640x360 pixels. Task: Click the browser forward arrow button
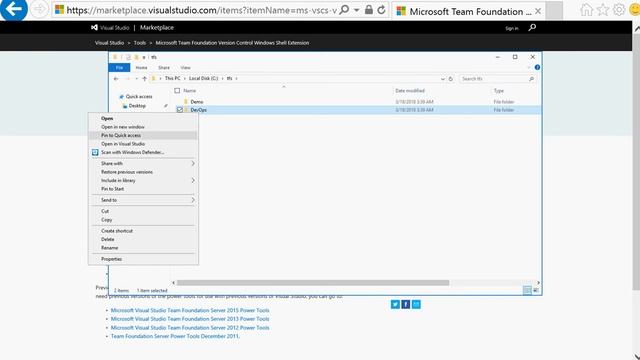point(40,9)
